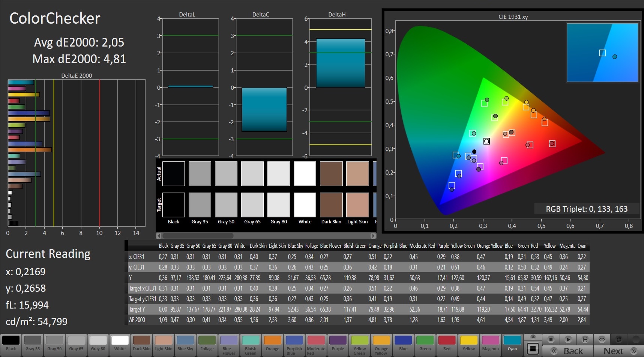644x357 pixels.
Task: Expand the panel with the up-arrow above the square icon
Action: (x=533, y=337)
